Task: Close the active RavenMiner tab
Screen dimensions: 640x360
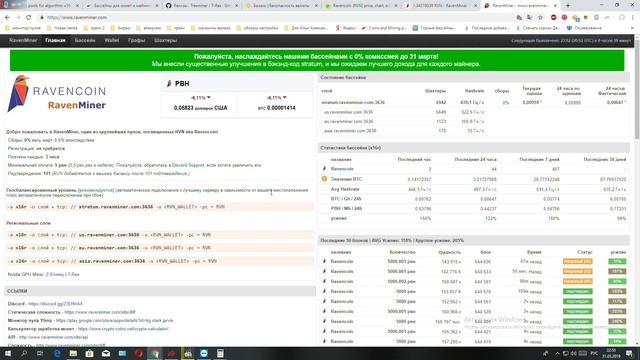Action: click(x=555, y=6)
